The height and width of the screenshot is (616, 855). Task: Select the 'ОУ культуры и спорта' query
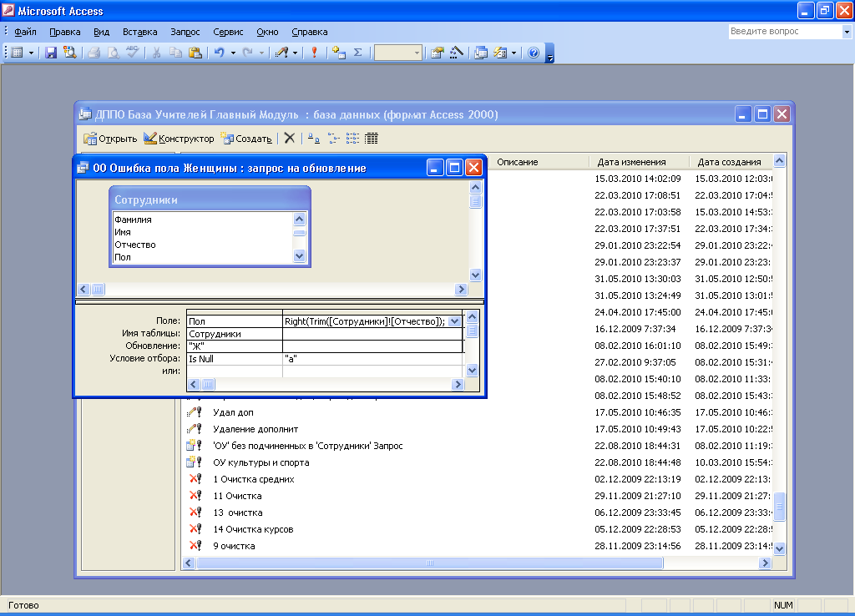click(x=261, y=462)
